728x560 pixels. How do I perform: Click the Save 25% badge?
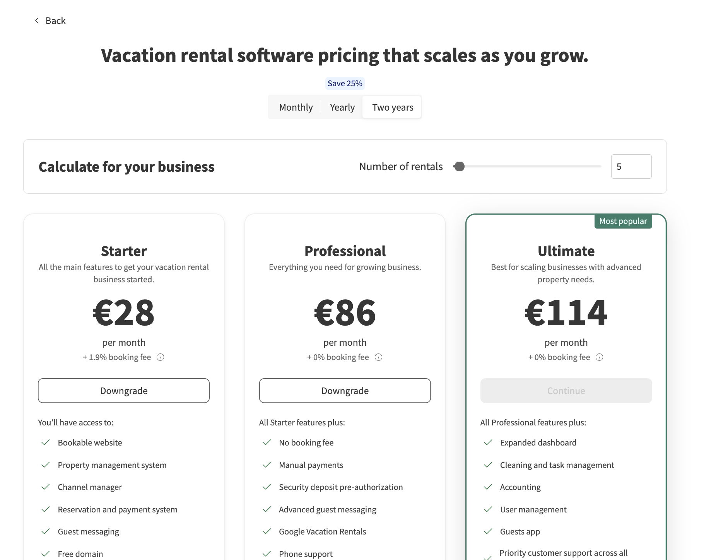click(345, 84)
